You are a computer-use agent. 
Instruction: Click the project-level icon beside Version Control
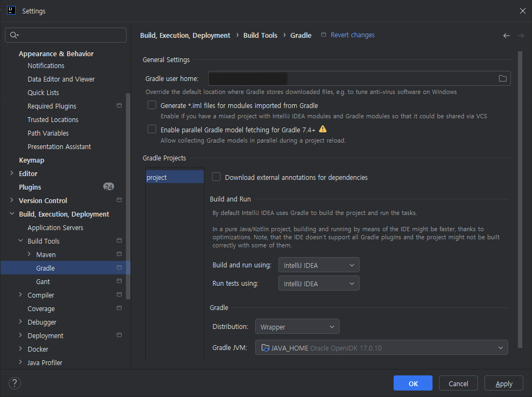[119, 200]
